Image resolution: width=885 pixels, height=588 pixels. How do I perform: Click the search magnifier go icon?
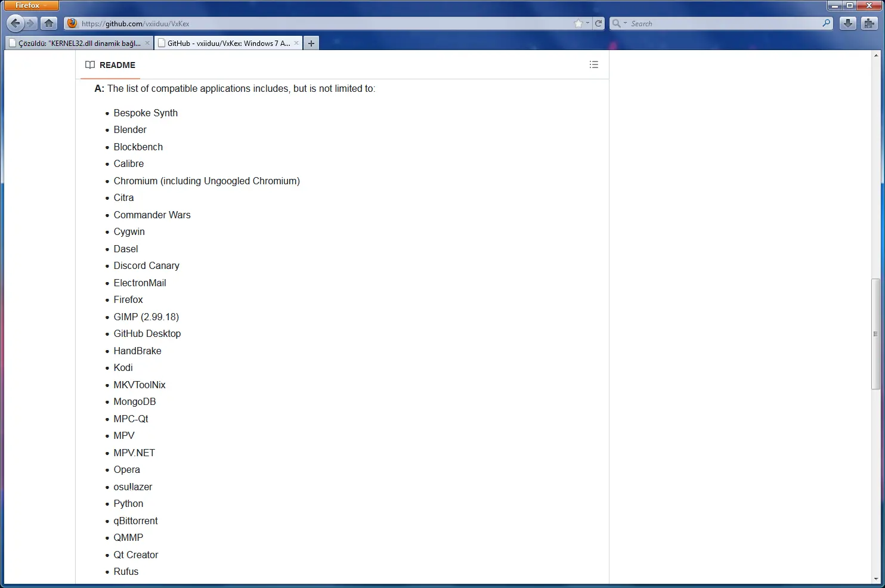click(x=826, y=23)
